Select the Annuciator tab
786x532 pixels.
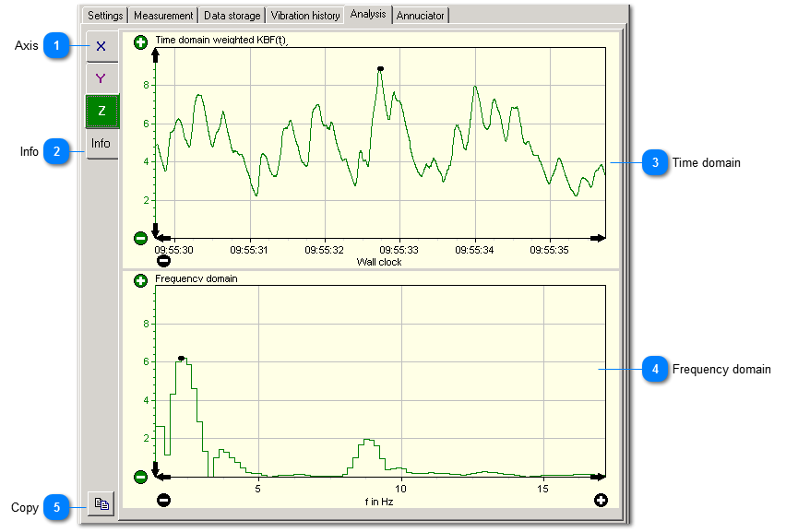coord(421,16)
